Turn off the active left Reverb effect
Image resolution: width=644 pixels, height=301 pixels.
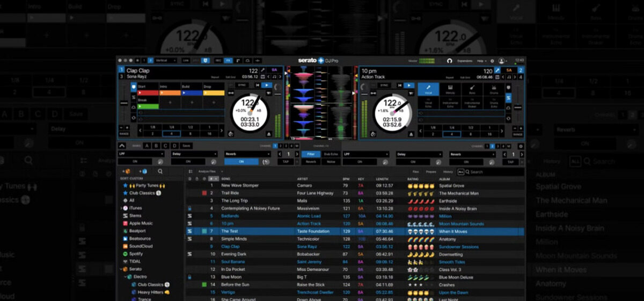point(241,161)
